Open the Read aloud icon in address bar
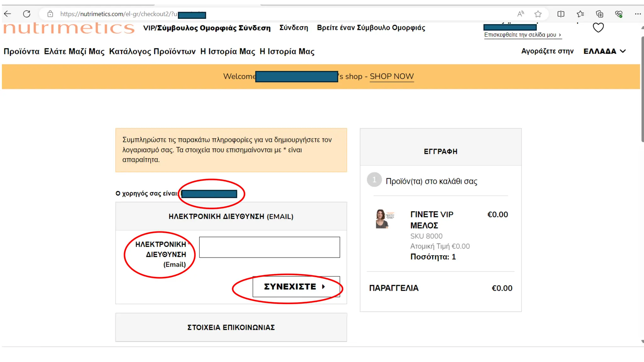Viewport: 644px width, 362px height. (x=521, y=14)
